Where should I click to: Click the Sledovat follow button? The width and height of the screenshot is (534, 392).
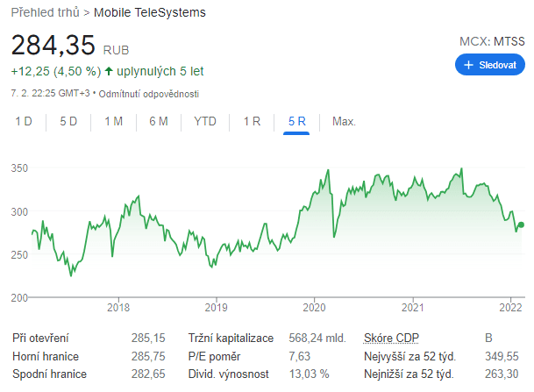(x=490, y=65)
